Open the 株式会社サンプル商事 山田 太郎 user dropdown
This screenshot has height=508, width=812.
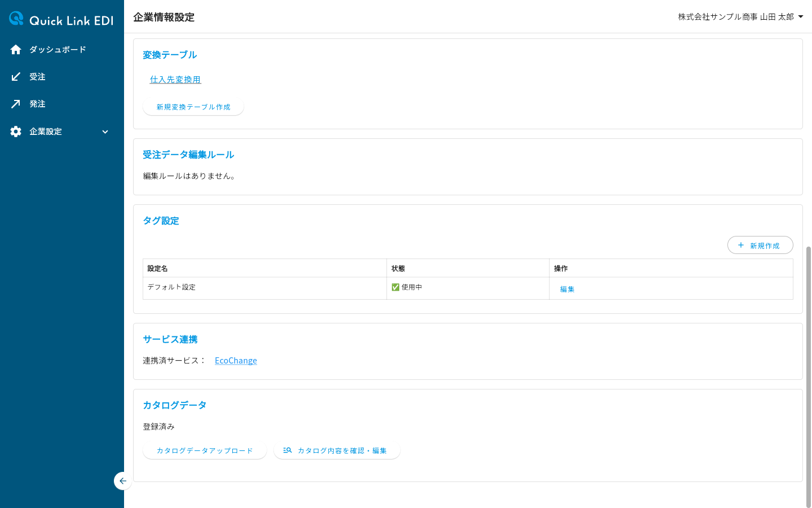[740, 17]
